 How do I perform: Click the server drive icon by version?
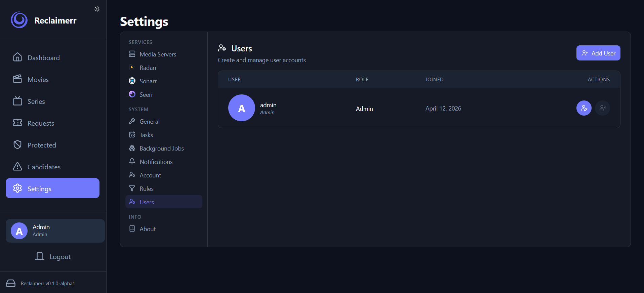11,283
